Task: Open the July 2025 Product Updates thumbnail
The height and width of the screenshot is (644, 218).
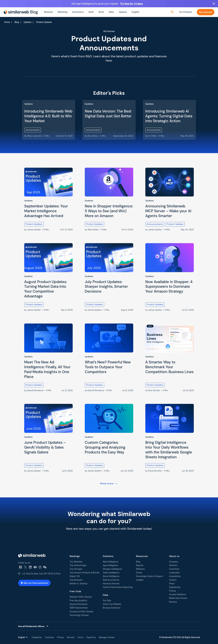Action: tap(109, 258)
